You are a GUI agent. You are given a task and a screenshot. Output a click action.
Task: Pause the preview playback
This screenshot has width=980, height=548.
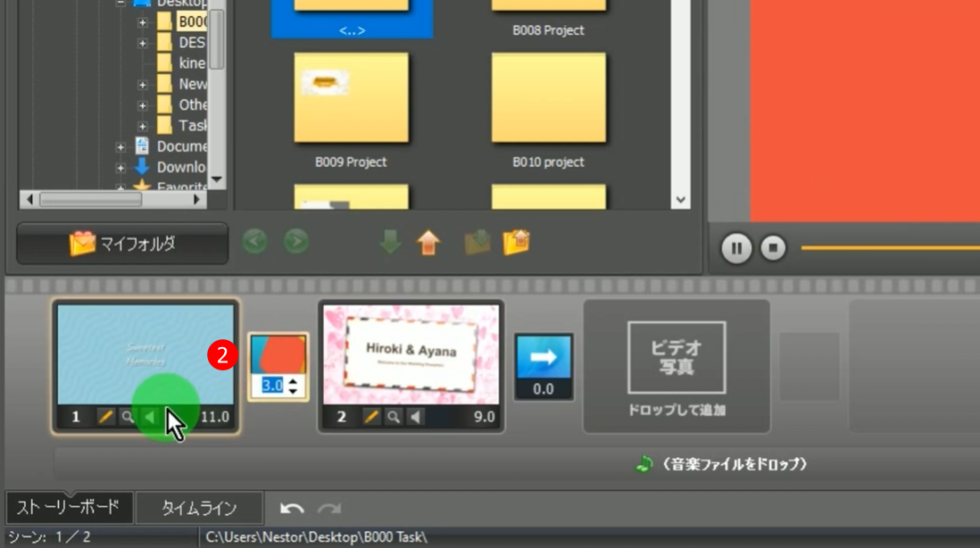coord(736,248)
